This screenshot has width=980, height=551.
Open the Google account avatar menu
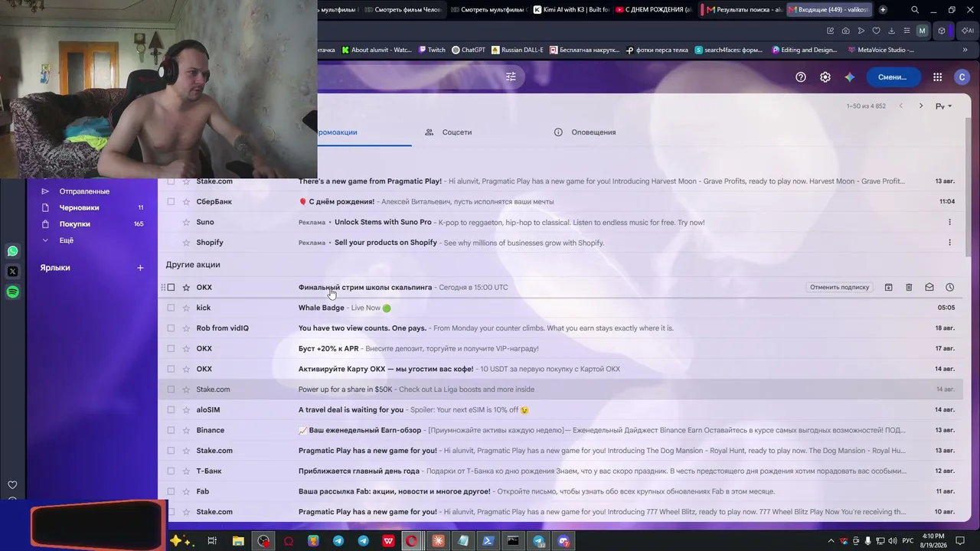point(962,77)
